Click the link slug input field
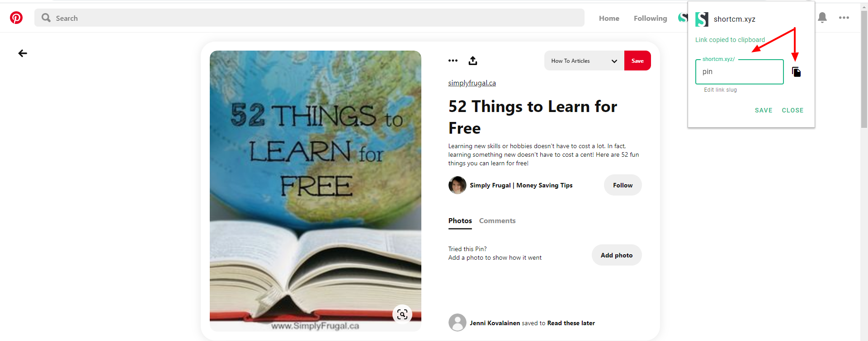 (739, 72)
